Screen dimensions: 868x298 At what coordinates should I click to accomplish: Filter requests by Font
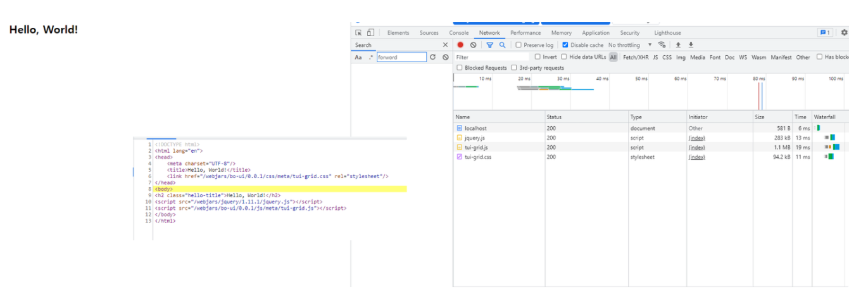(x=715, y=57)
